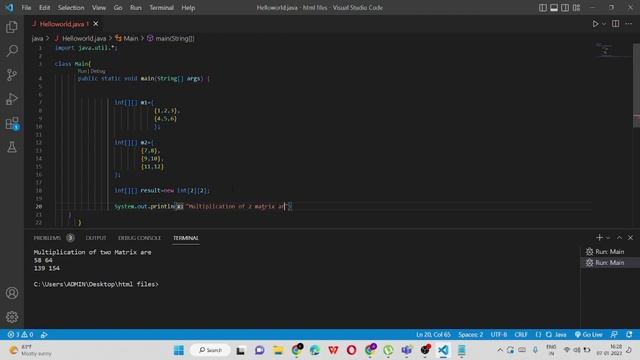Image resolution: width=640 pixels, height=360 pixels.
Task: Click the feedback icon in status bar
Action: [614, 334]
